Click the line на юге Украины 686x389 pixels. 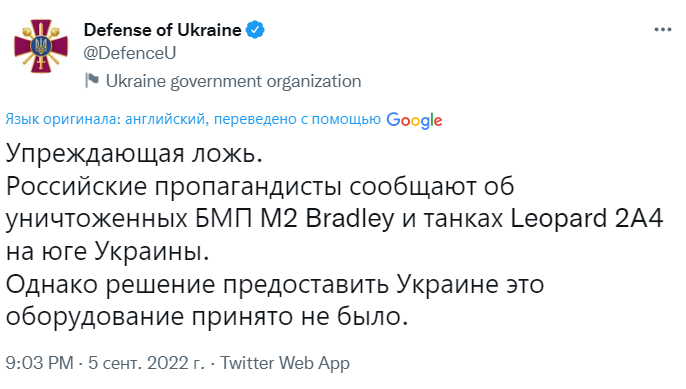point(107,251)
